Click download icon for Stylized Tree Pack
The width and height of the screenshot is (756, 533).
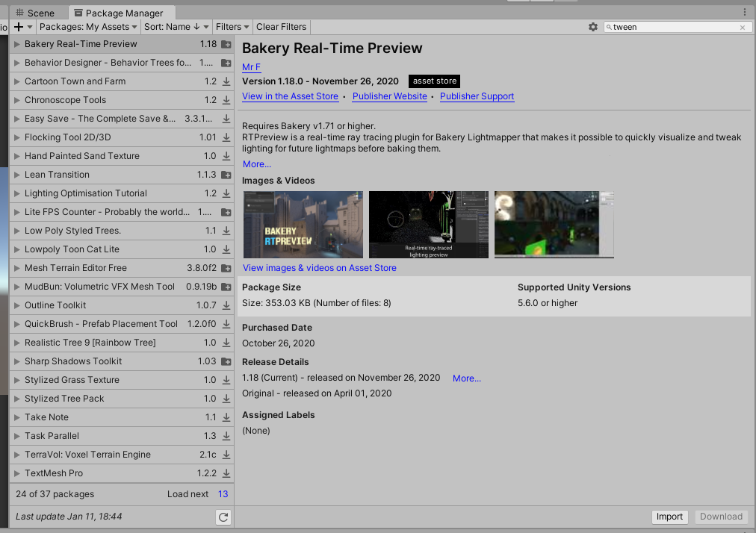click(226, 399)
